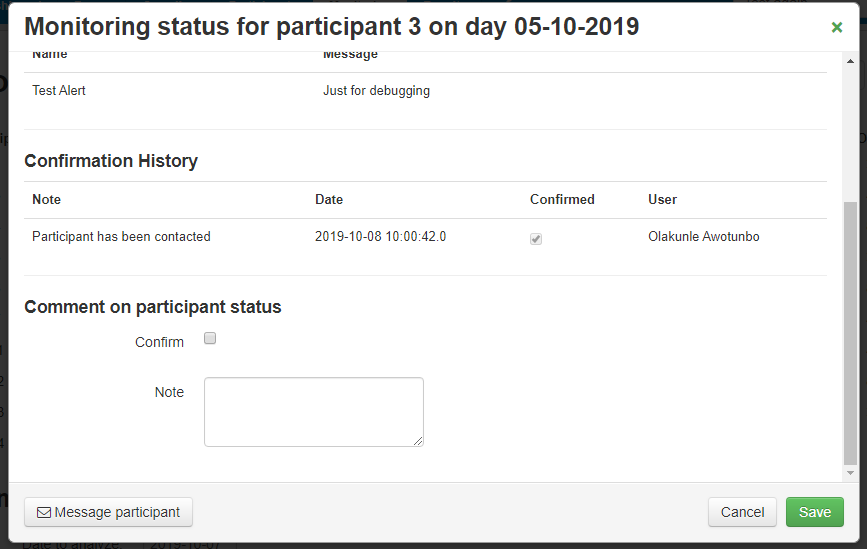
Task: Click the Confirmation History heading
Action: tap(111, 161)
